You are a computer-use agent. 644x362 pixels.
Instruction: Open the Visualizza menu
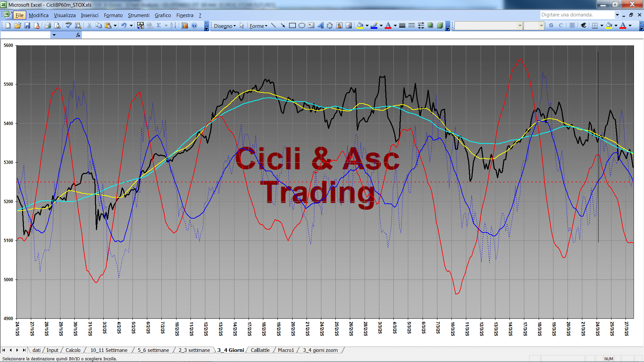point(65,15)
